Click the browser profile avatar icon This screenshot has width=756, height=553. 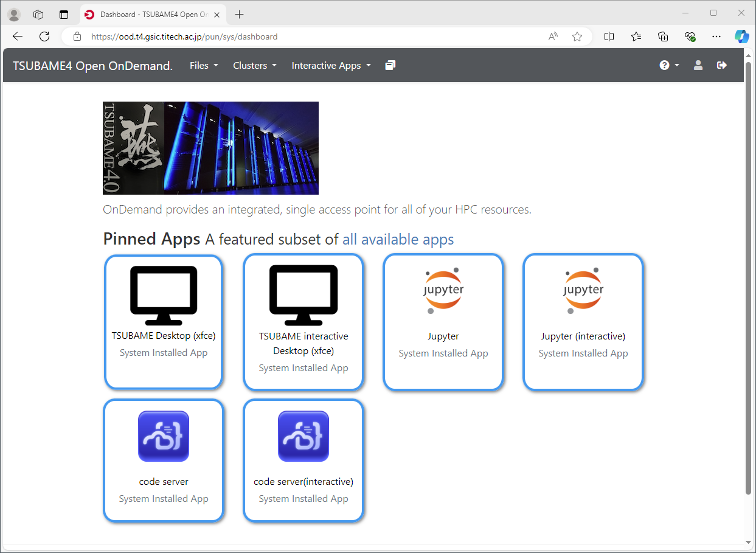click(x=14, y=14)
